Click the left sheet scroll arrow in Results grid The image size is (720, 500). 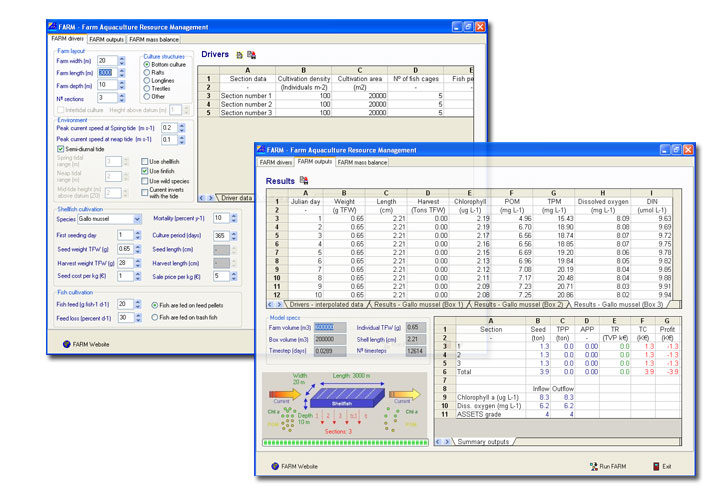pyautogui.click(x=270, y=304)
